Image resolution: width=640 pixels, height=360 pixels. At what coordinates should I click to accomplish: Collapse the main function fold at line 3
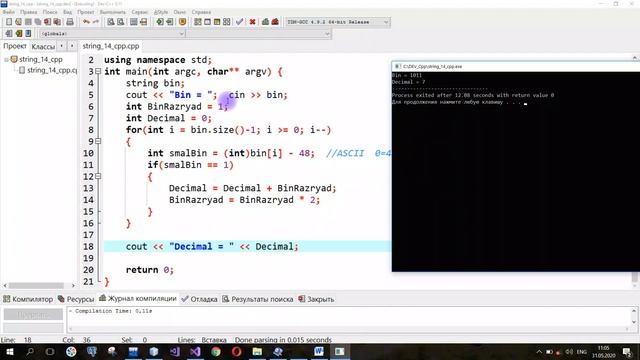click(98, 71)
